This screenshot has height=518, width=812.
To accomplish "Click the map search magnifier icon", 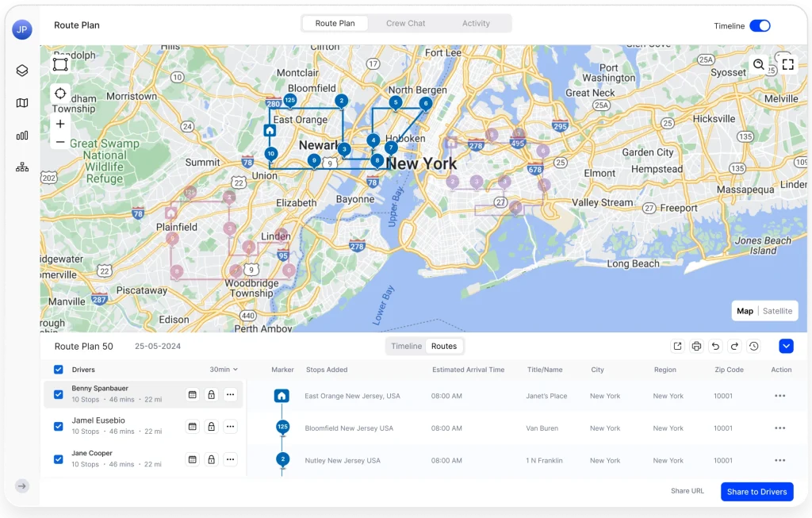I will click(759, 64).
